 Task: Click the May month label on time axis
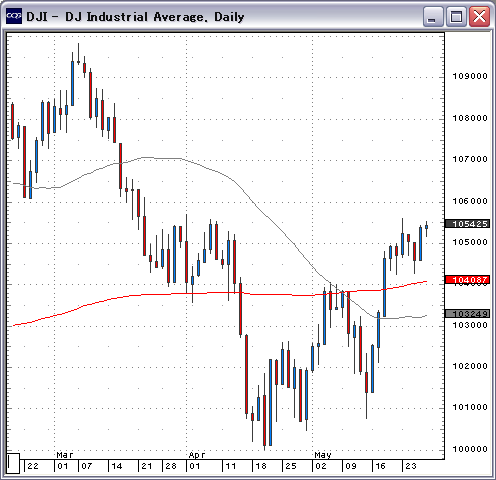pyautogui.click(x=323, y=455)
